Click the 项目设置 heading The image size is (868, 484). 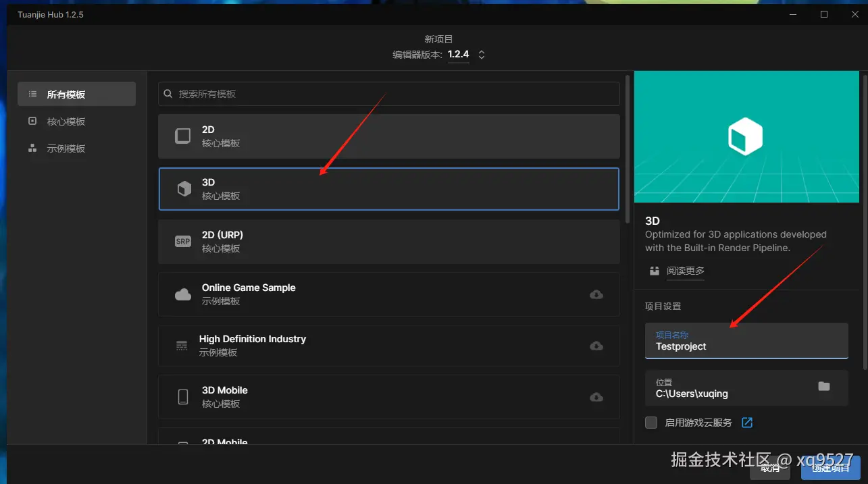coord(663,306)
